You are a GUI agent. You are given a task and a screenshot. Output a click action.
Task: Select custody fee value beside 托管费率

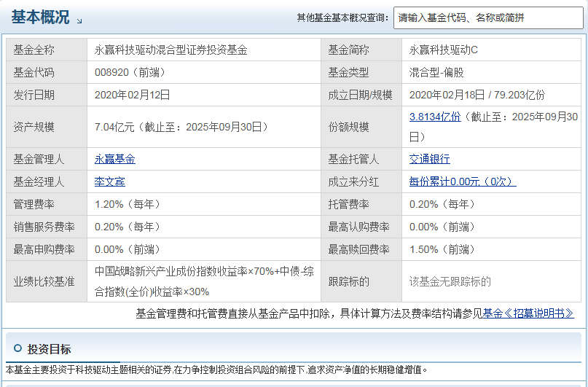click(442, 204)
